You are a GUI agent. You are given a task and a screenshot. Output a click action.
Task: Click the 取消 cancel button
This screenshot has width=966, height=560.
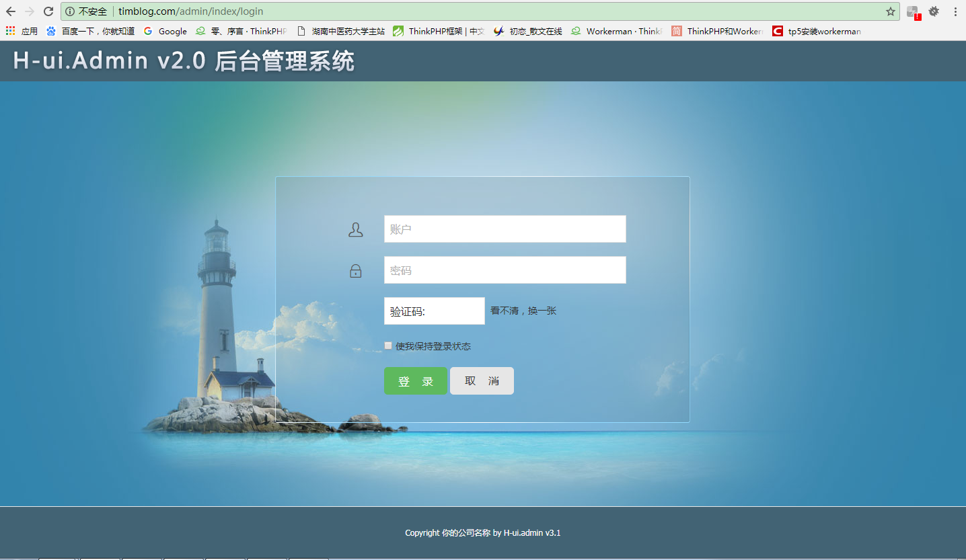482,381
